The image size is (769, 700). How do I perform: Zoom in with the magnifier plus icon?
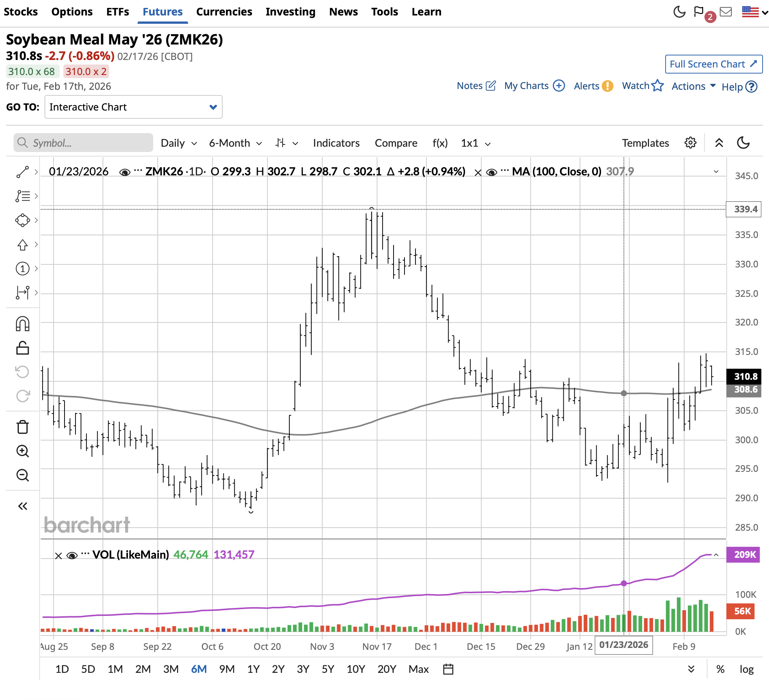coord(23,451)
